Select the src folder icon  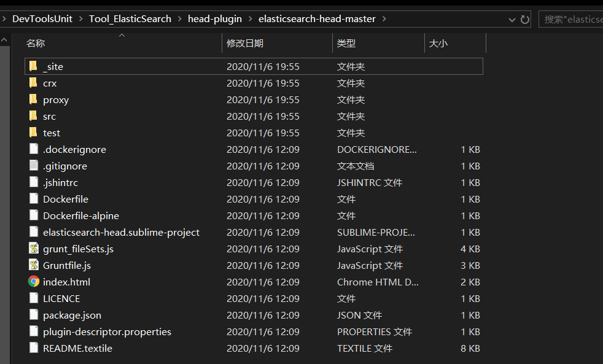33,115
